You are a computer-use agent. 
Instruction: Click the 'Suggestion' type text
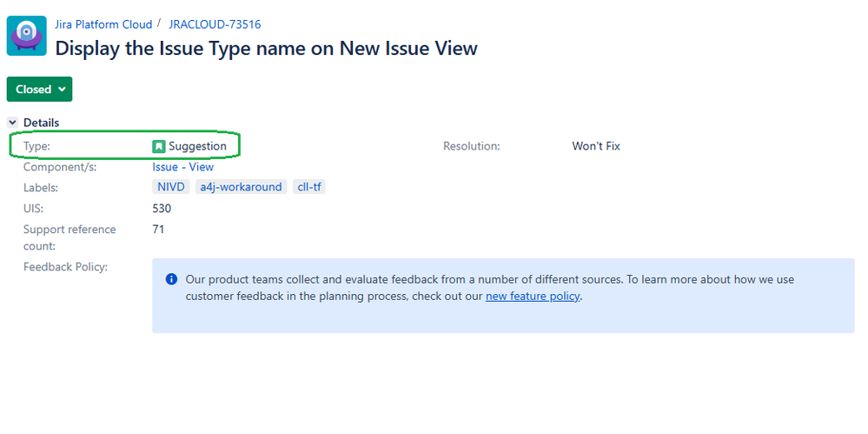coord(197,146)
